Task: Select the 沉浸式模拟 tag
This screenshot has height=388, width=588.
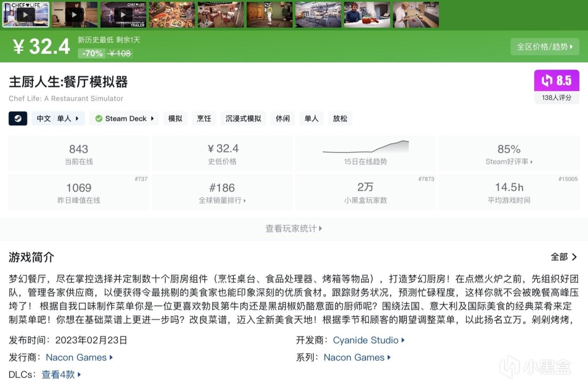Action: (x=243, y=119)
